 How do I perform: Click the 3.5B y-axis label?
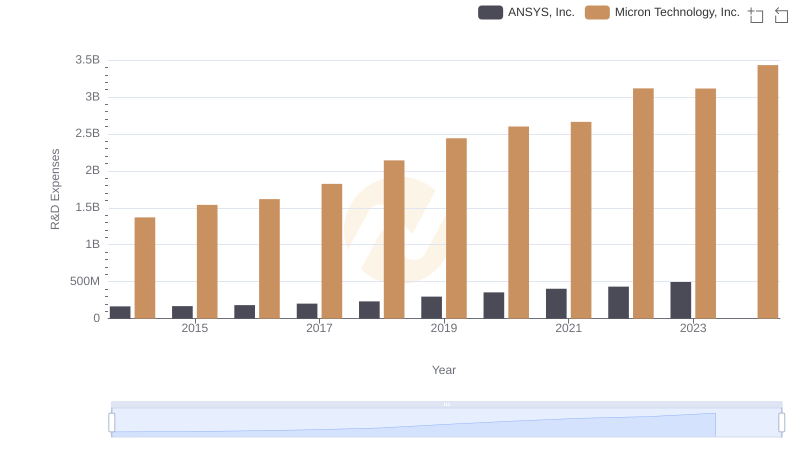pos(87,60)
